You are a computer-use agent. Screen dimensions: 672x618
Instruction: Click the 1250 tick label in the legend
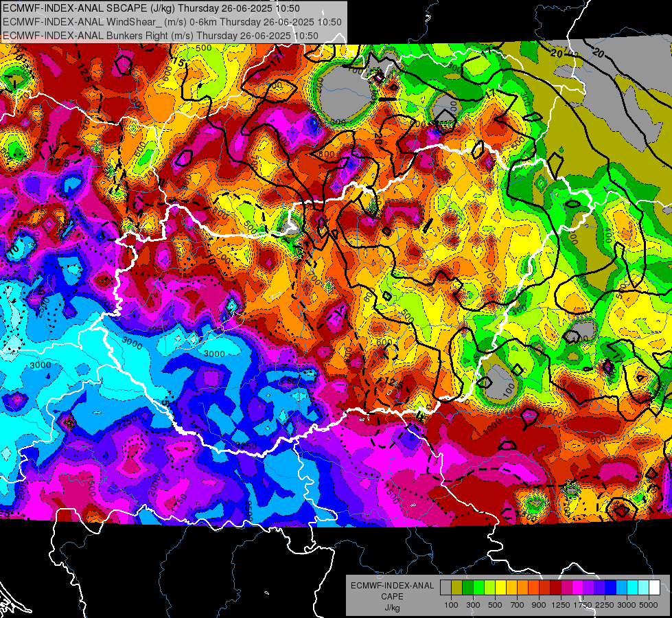tap(561, 605)
